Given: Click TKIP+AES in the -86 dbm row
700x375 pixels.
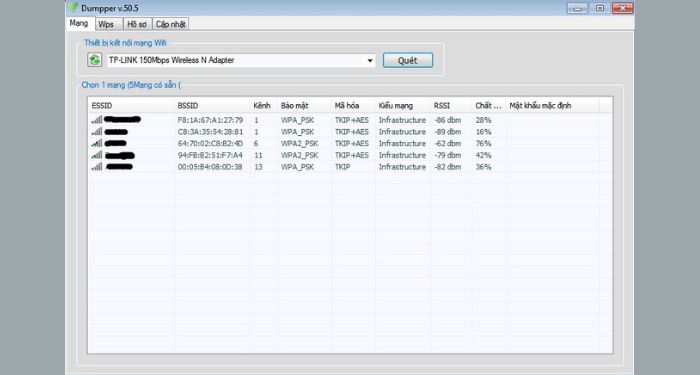Looking at the screenshot, I should coord(352,120).
